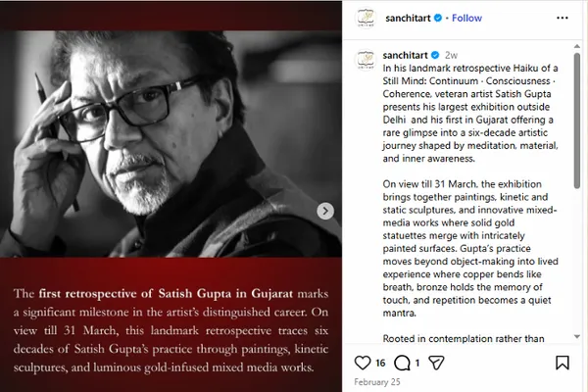Like the post with the heart icon
The height and width of the screenshot is (392, 588).
tap(360, 363)
